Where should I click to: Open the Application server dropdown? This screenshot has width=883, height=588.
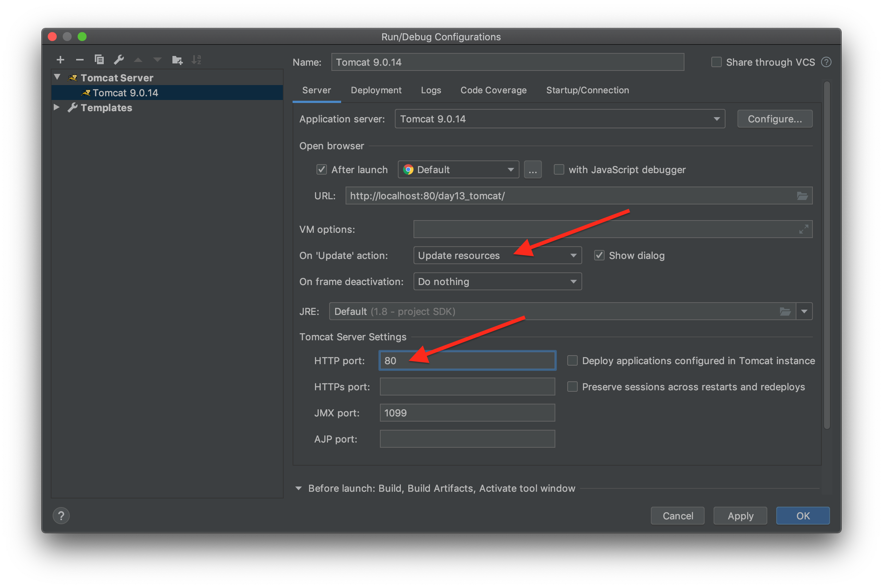pyautogui.click(x=560, y=119)
